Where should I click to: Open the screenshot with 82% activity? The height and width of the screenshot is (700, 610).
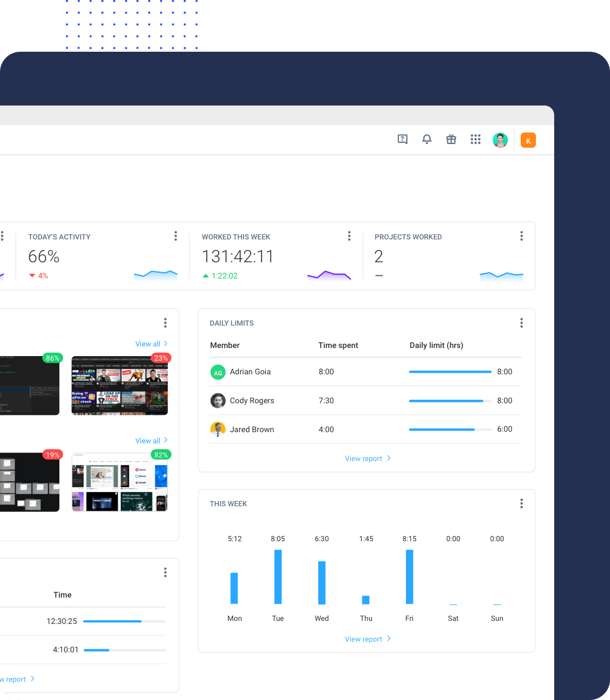pyautogui.click(x=120, y=482)
